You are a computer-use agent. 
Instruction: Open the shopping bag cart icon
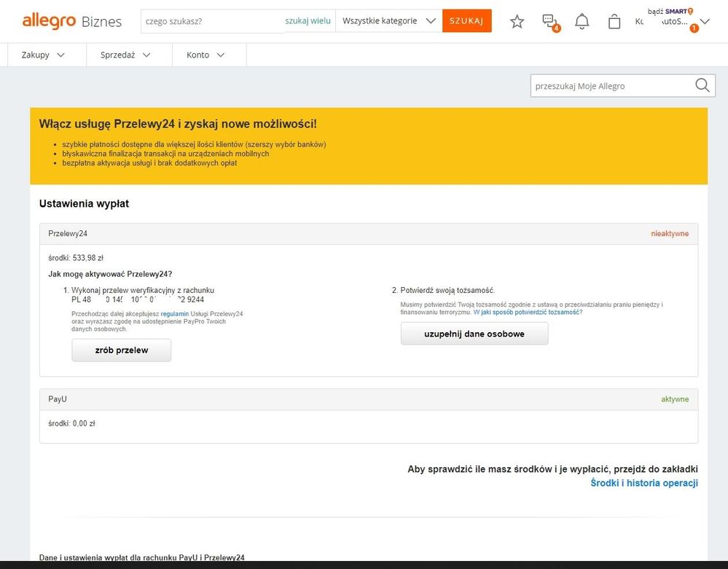(614, 22)
